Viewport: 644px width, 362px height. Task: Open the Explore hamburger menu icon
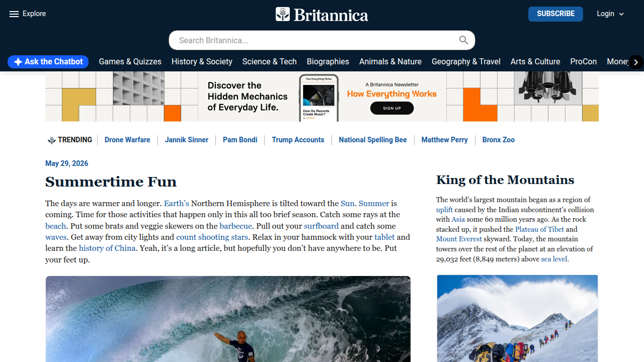[x=14, y=14]
